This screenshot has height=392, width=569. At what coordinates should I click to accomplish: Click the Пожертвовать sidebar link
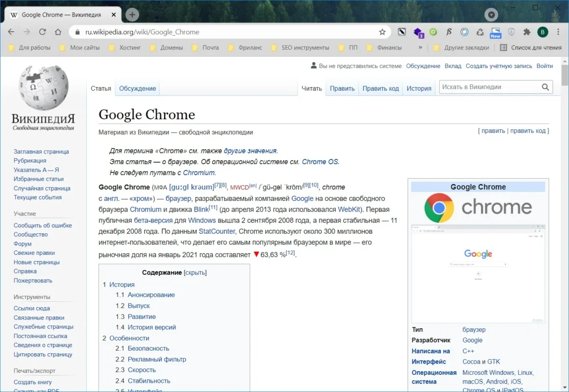point(33,281)
